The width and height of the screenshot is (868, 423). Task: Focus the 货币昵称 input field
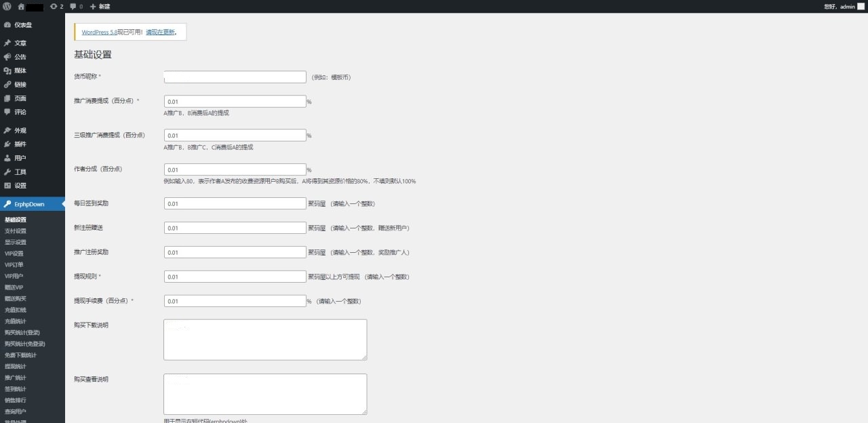pos(235,77)
